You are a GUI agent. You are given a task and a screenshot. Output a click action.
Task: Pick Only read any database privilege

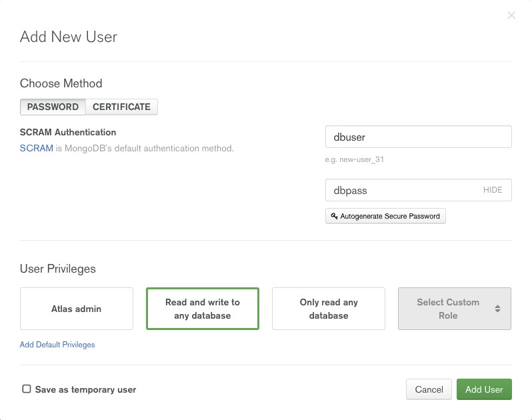329,309
